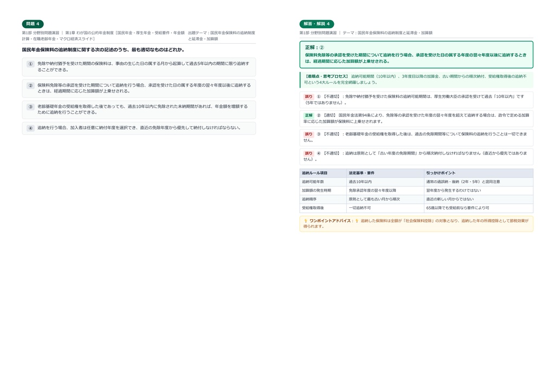This screenshot has width=555, height=392.
Task: Click choice text 追納を行う場合、加入者は任意に納付年度を選択でき
Action: (140, 128)
